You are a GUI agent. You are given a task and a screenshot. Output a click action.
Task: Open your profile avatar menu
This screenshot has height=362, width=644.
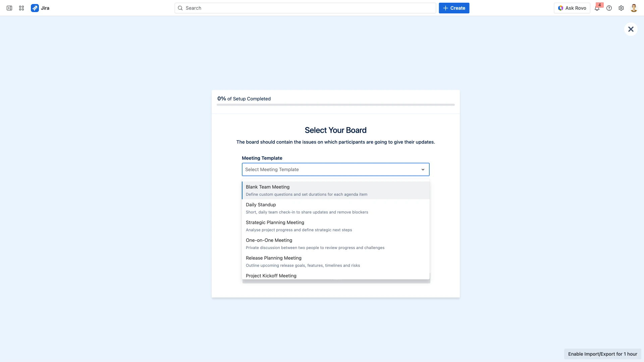(634, 8)
